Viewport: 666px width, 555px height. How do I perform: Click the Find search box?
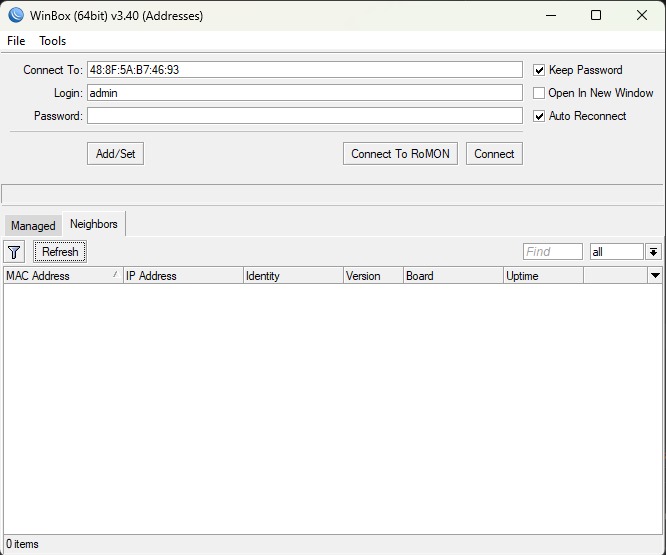pos(553,252)
